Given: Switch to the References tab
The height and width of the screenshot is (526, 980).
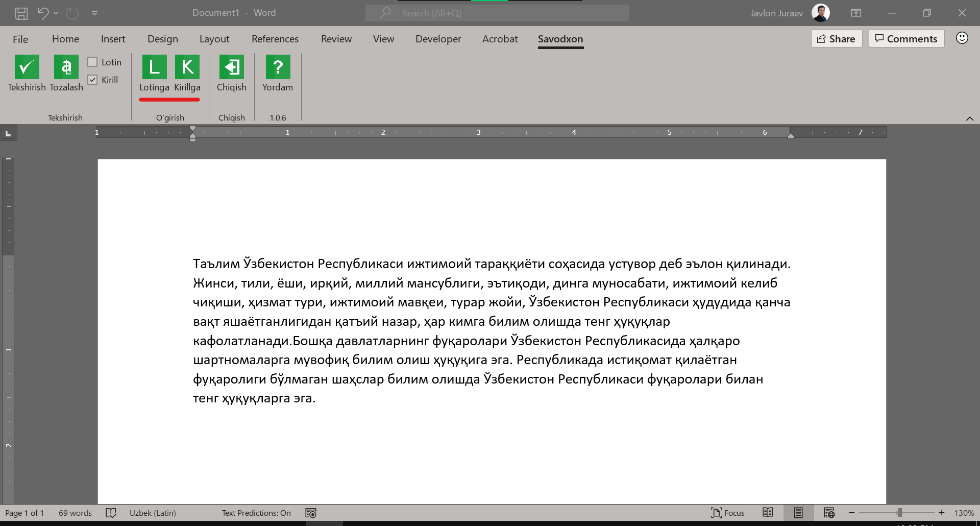Looking at the screenshot, I should point(275,39).
